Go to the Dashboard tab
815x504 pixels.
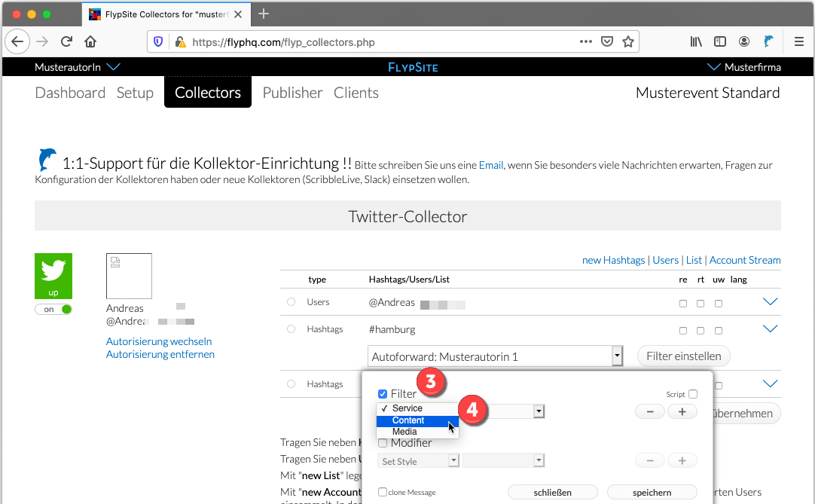coord(70,93)
